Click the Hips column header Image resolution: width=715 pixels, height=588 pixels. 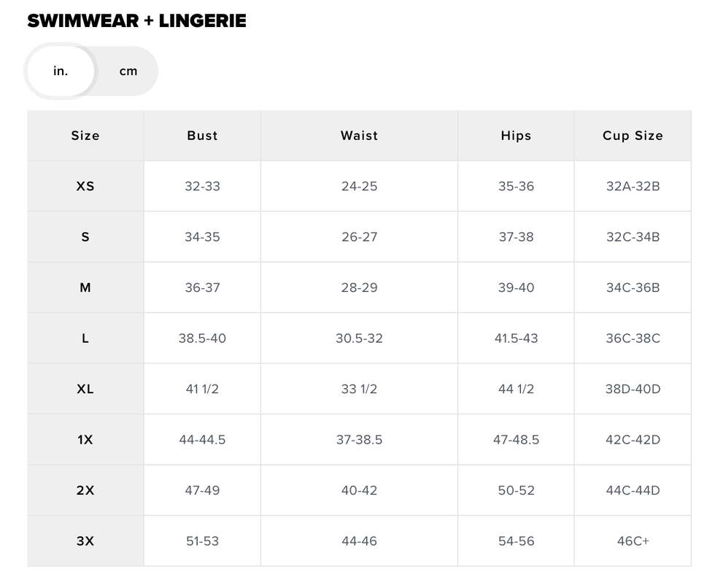click(516, 136)
